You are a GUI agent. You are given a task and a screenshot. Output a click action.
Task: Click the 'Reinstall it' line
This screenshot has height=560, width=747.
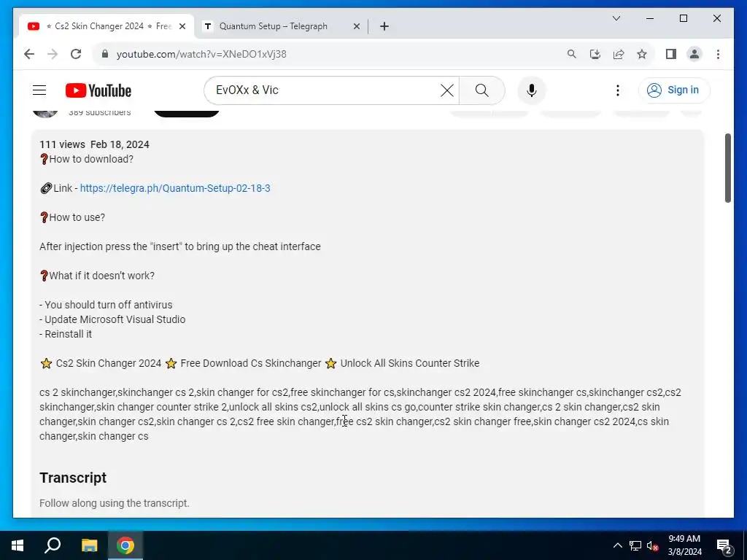(x=66, y=334)
